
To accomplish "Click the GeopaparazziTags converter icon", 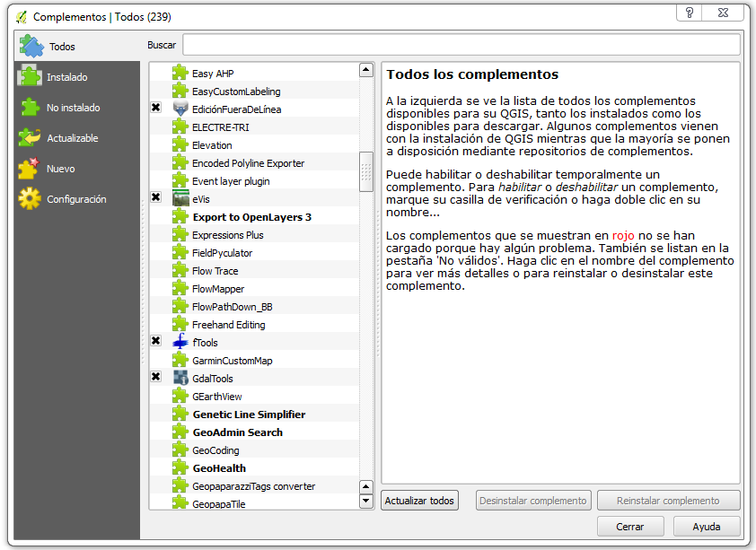I will [180, 485].
